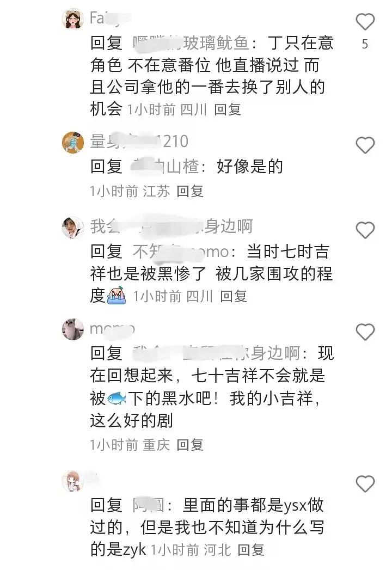Image resolution: width=392 pixels, height=570 pixels.
Task: Open the momo username
Action: pyautogui.click(x=112, y=329)
